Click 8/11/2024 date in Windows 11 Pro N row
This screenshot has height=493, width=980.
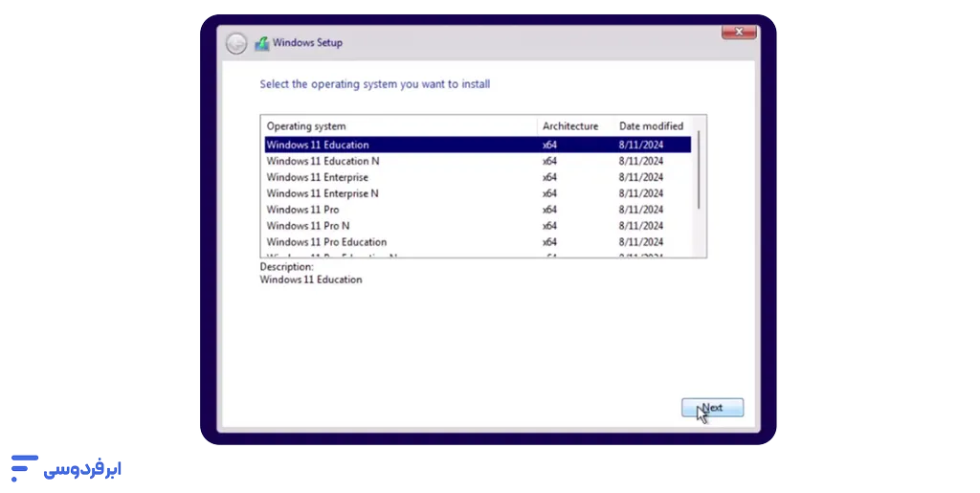640,226
